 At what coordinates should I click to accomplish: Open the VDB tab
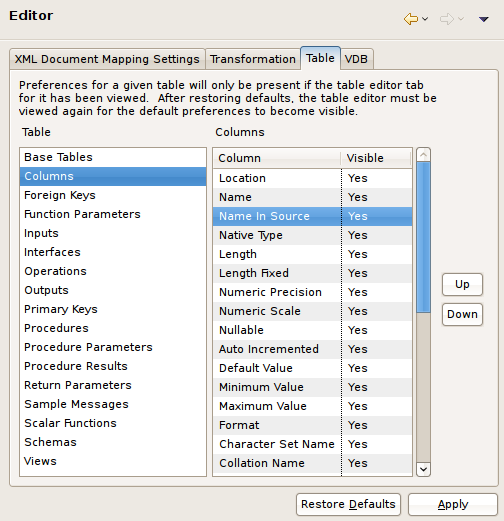tap(356, 59)
